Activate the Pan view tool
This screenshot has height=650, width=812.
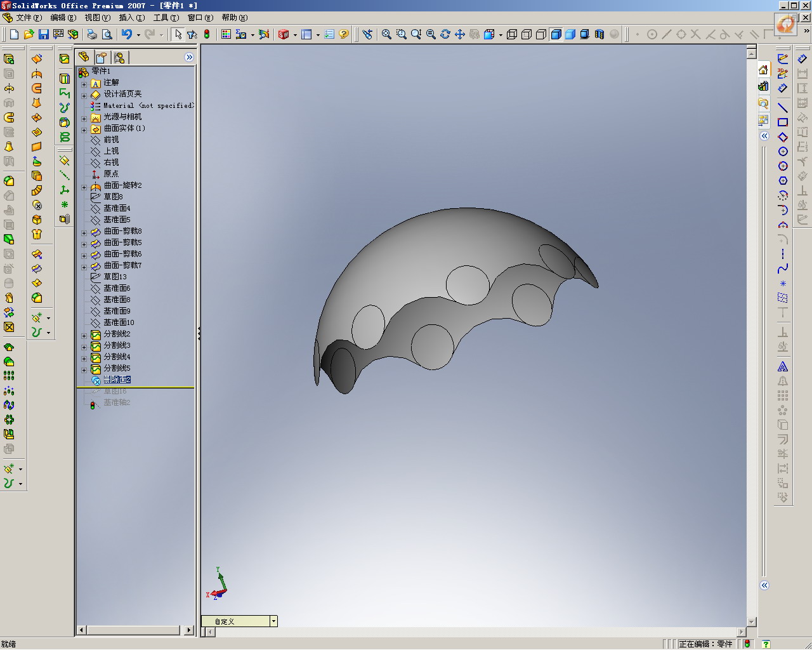[x=460, y=34]
